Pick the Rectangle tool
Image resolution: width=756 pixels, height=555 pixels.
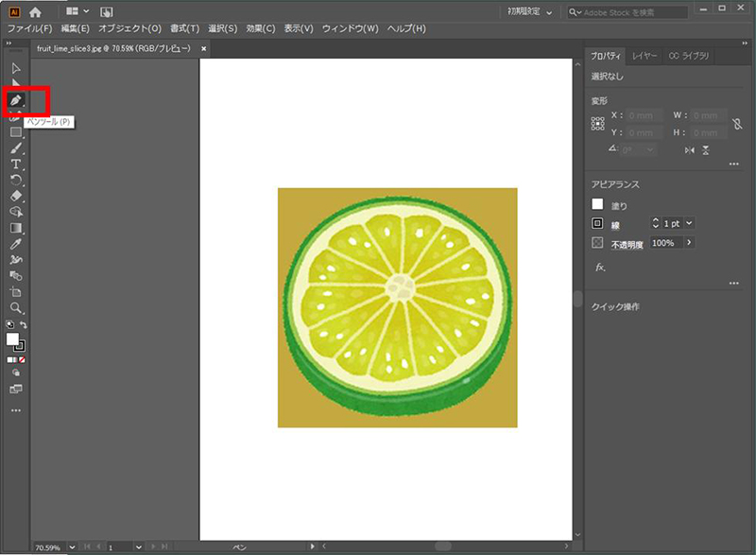click(x=16, y=132)
